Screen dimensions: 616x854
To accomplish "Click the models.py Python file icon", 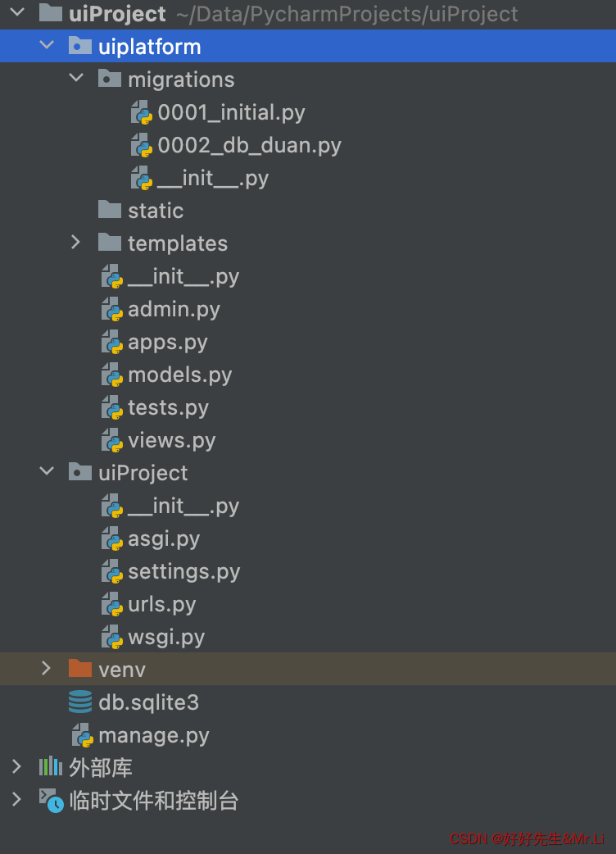I will point(112,375).
